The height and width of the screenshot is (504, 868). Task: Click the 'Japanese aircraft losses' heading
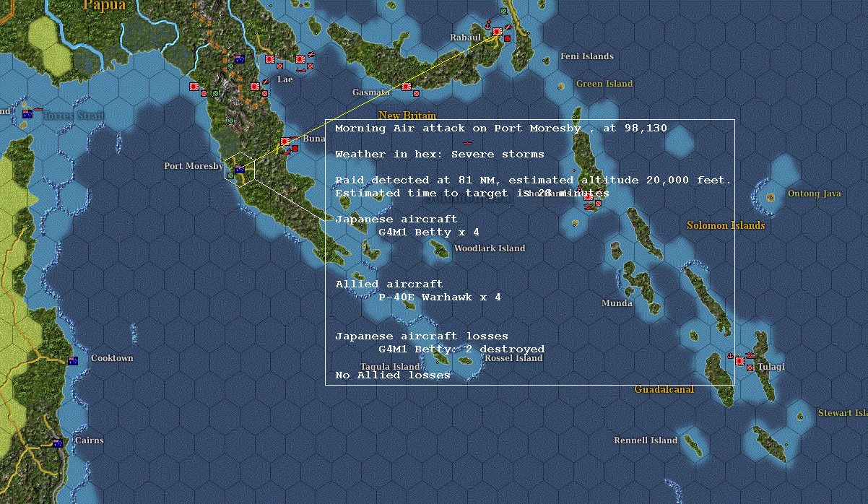(x=422, y=336)
